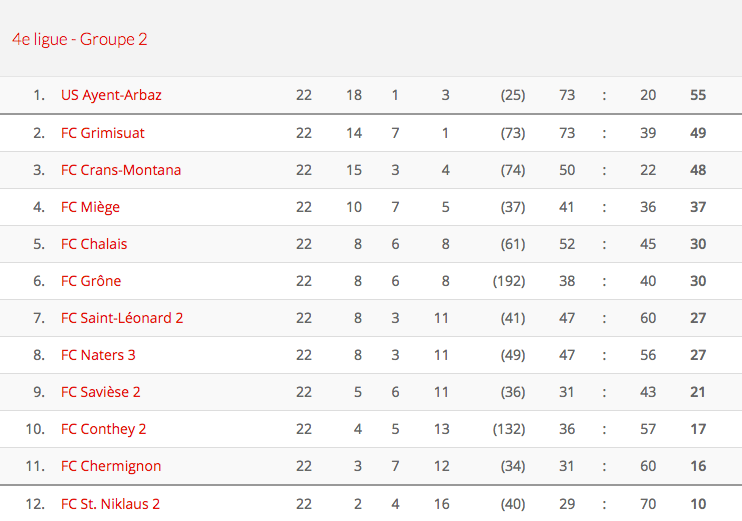The height and width of the screenshot is (521, 742).
Task: Click the FC Grimisuat team link
Action: pos(103,133)
